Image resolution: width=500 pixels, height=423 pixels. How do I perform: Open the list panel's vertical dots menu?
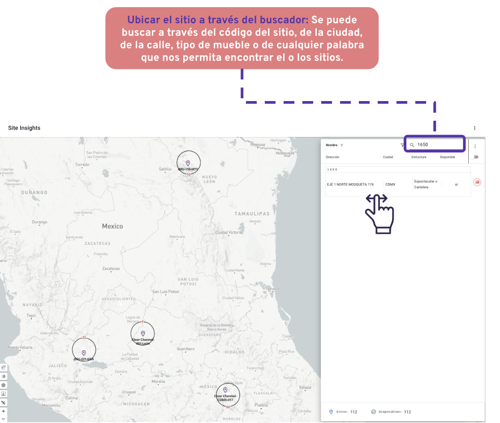[x=475, y=146]
